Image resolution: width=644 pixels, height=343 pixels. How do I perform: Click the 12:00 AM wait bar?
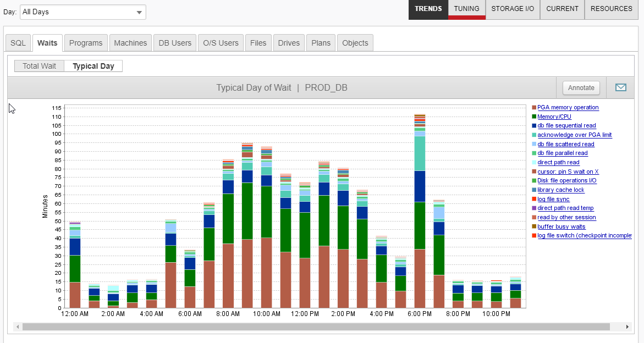tap(75, 264)
